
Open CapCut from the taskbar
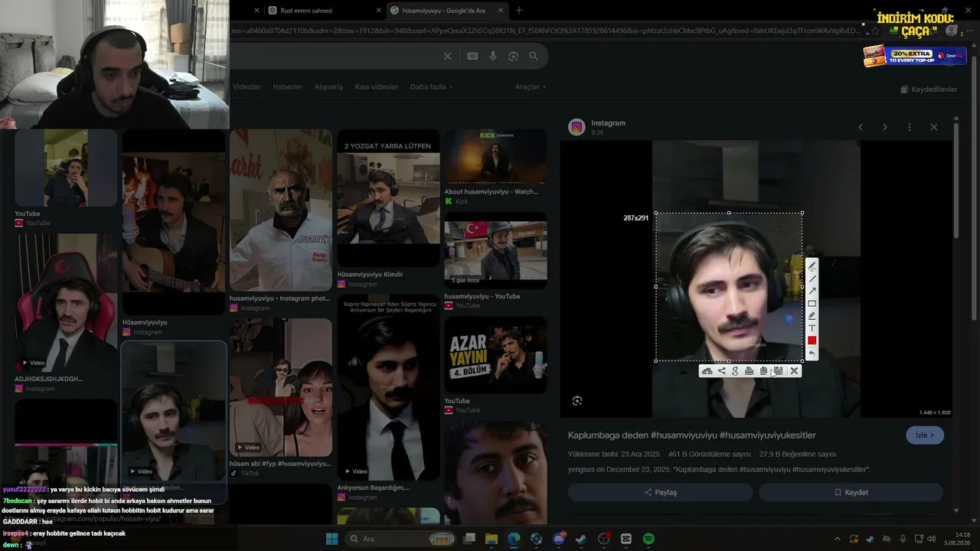pos(626,539)
